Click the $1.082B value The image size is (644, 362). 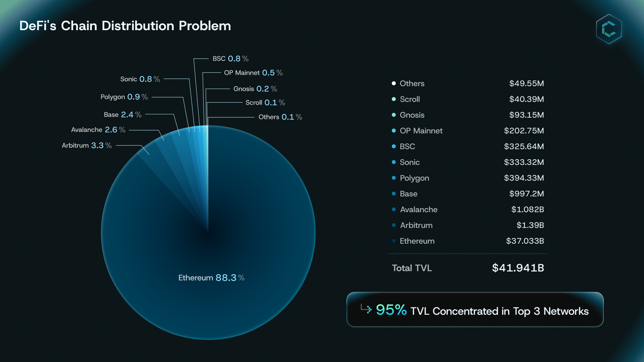(528, 209)
